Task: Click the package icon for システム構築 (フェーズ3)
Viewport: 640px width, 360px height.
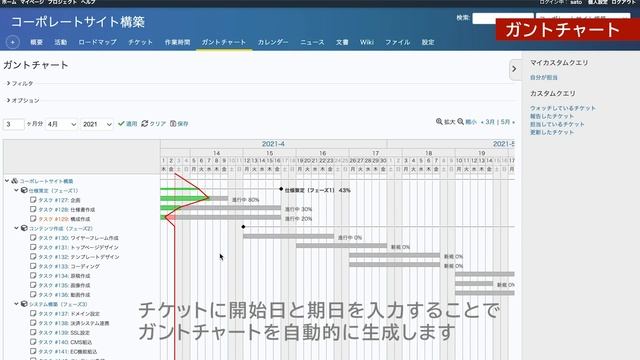Action: point(24,304)
